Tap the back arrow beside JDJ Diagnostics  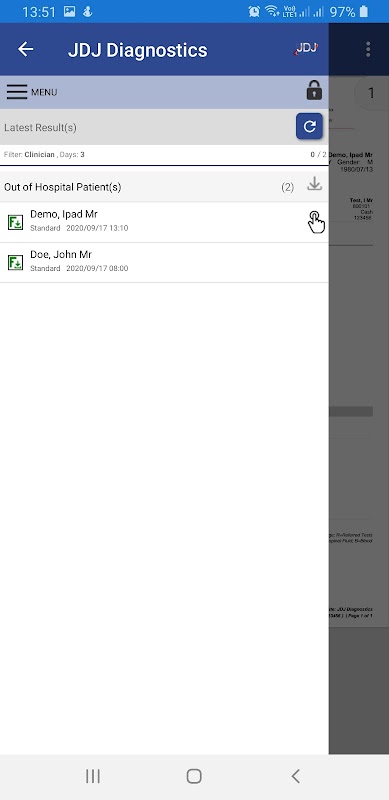pos(25,49)
